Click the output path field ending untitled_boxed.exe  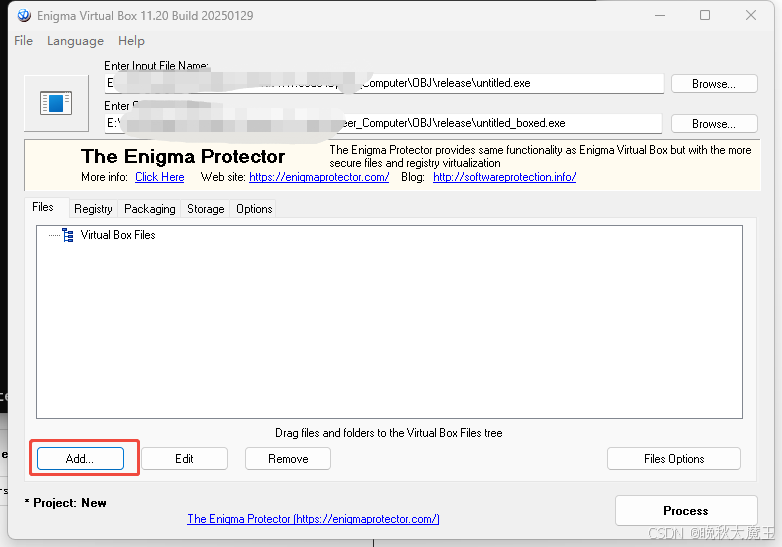[x=383, y=123]
